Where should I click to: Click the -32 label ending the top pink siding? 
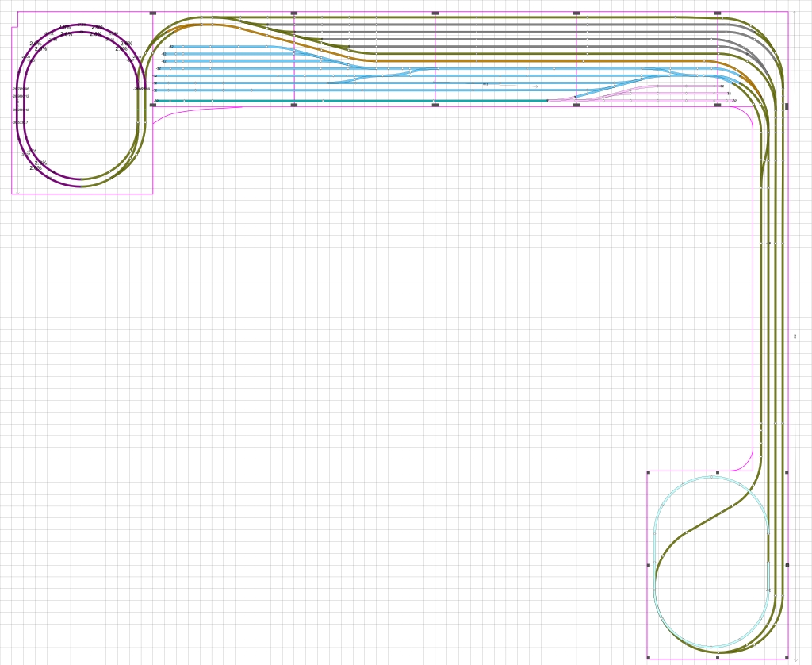[722, 86]
